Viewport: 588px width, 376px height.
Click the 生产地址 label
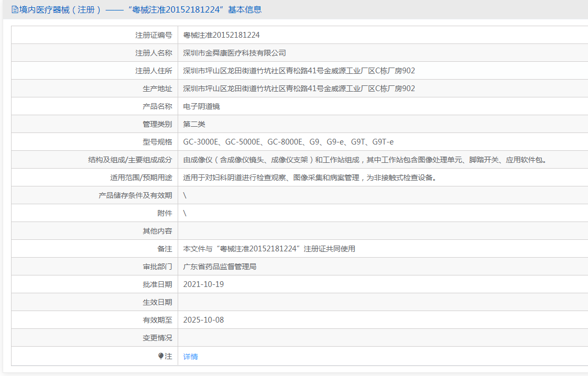pos(158,89)
